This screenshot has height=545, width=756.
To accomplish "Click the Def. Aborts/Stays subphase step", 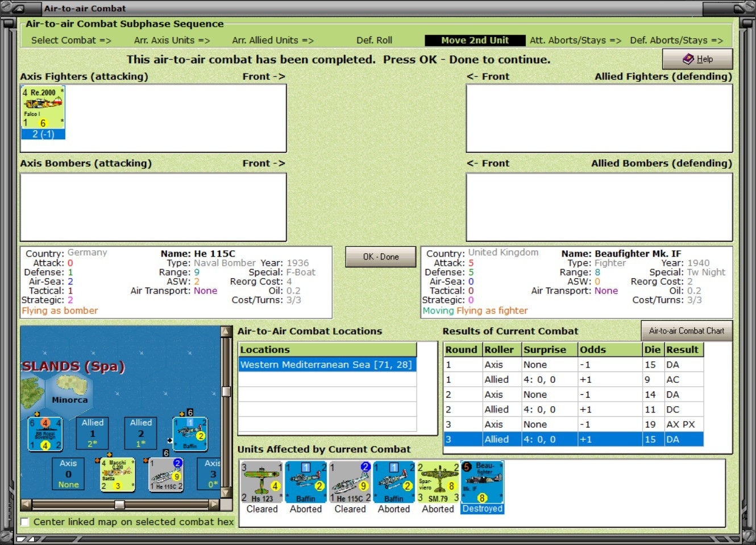I will 676,40.
